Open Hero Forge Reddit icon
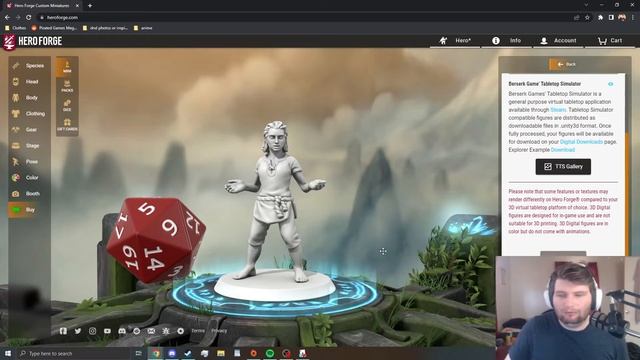Image resolution: width=640 pixels, height=360 pixels. (x=137, y=331)
